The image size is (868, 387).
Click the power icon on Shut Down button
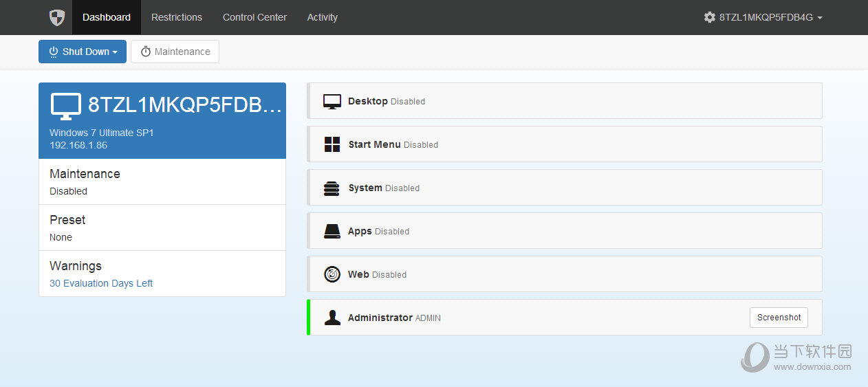point(54,52)
